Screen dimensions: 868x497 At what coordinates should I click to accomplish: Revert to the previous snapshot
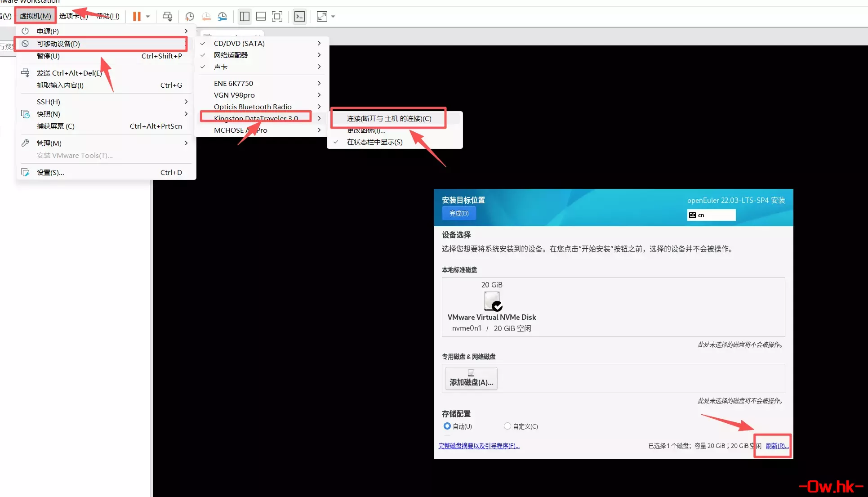pos(206,16)
